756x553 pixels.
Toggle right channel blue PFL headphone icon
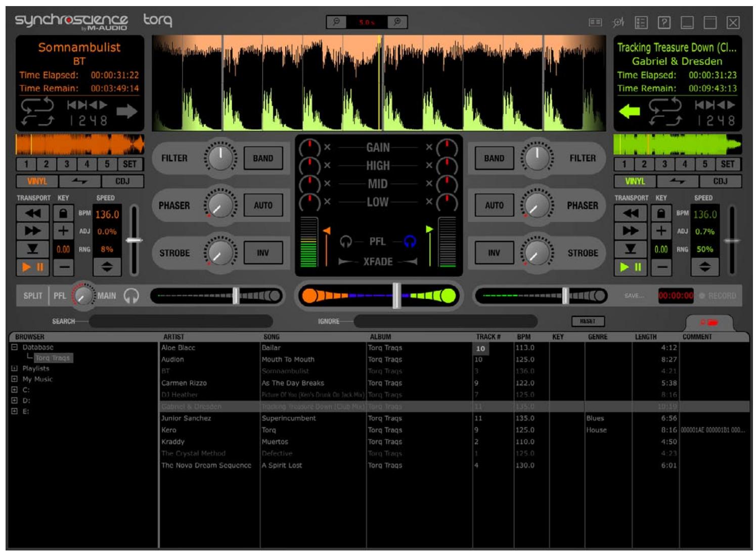pyautogui.click(x=410, y=241)
